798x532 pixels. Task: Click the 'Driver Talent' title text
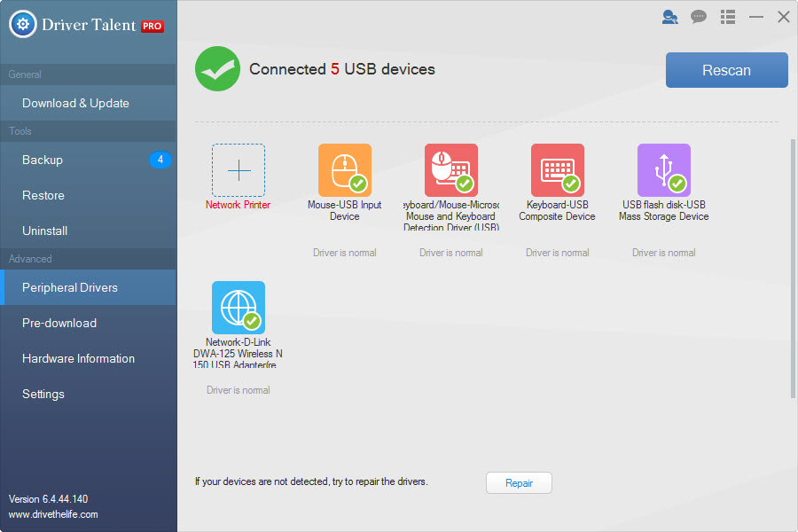(89, 25)
